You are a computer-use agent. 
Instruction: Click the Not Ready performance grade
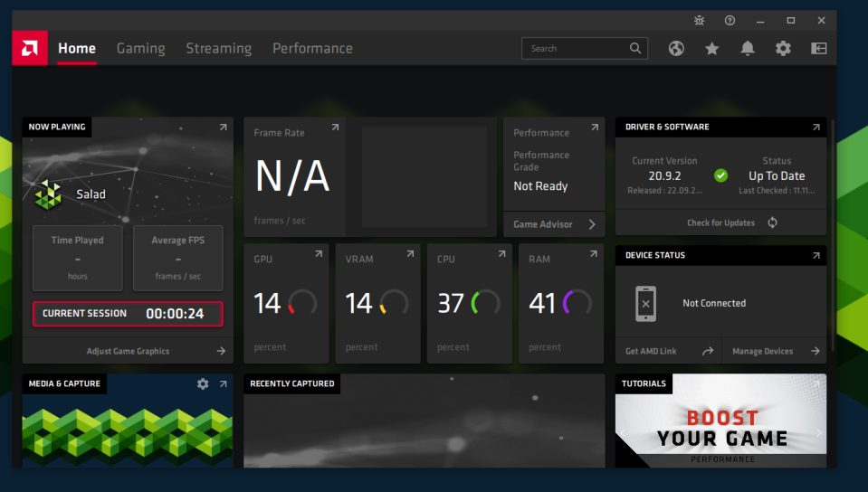pyautogui.click(x=540, y=186)
